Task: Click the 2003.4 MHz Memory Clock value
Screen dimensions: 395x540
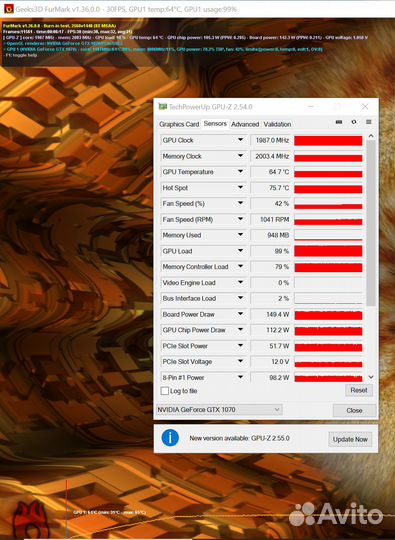Action: click(x=271, y=156)
